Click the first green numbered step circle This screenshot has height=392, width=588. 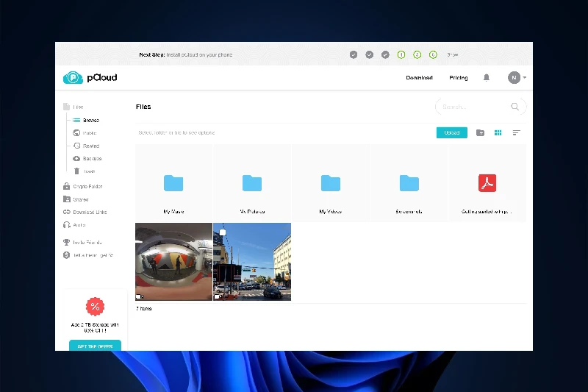(401, 54)
